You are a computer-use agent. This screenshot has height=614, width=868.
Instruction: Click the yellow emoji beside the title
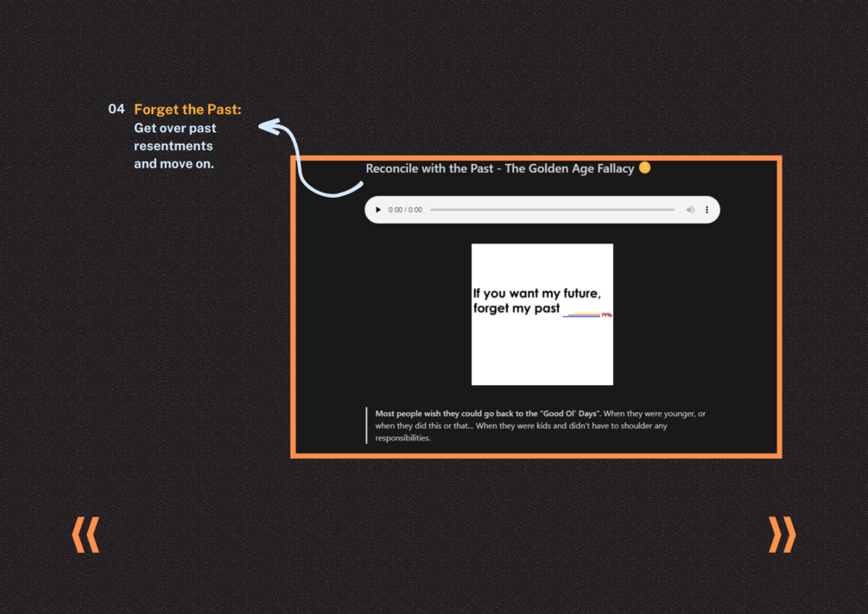pos(645,168)
